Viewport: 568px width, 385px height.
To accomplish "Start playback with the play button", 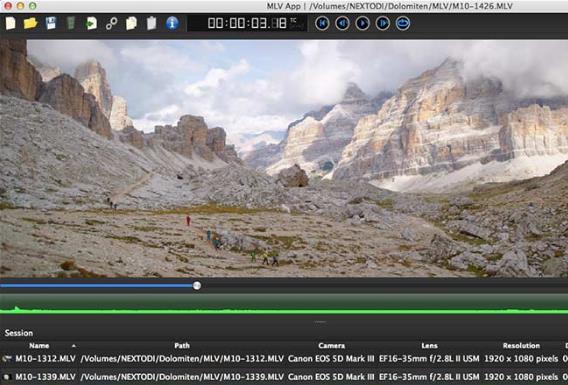I will coord(363,24).
